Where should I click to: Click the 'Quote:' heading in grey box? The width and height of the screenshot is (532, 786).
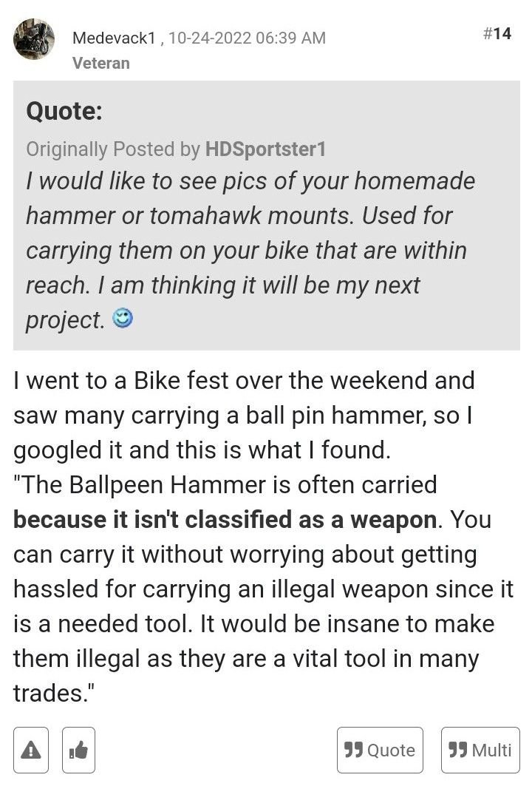pyautogui.click(x=64, y=112)
